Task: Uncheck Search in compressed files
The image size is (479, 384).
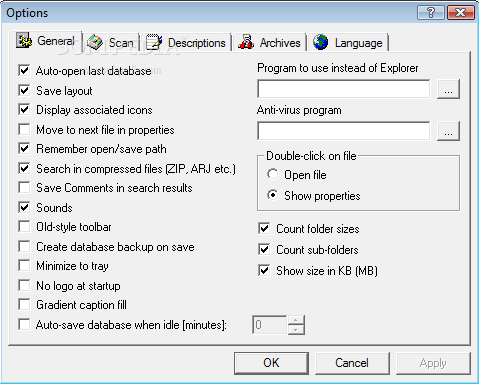Action: (24, 168)
